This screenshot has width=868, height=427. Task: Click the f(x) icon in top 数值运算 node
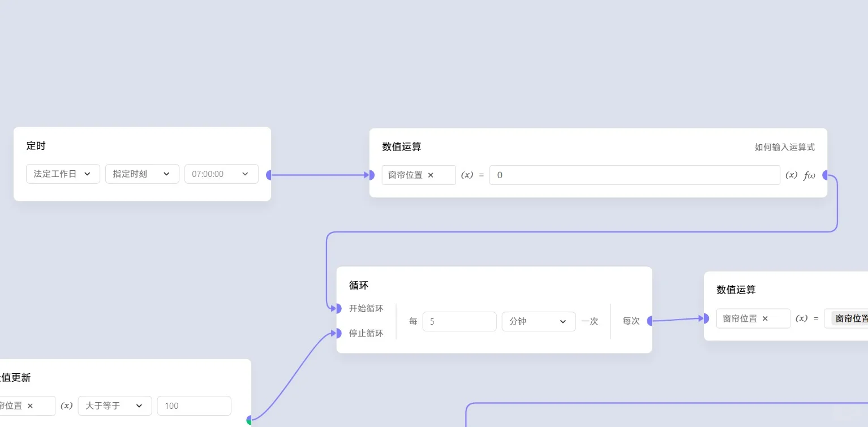(x=809, y=175)
